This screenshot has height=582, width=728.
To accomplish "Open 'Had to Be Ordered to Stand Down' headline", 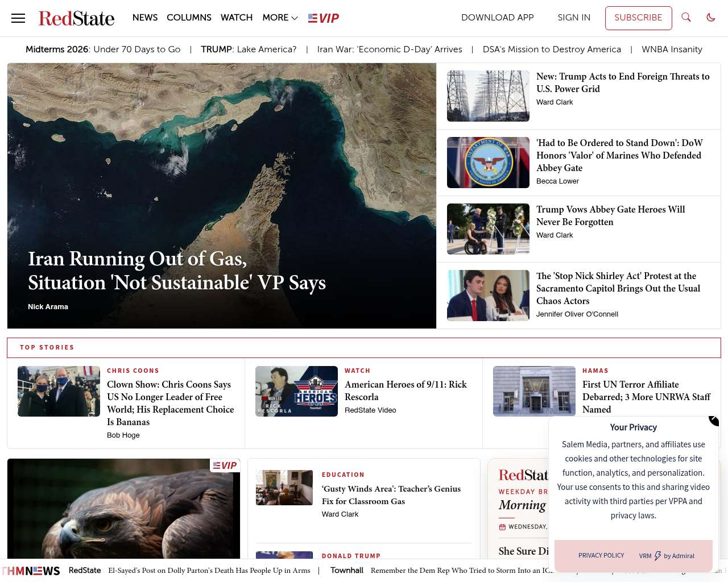I will tap(619, 155).
